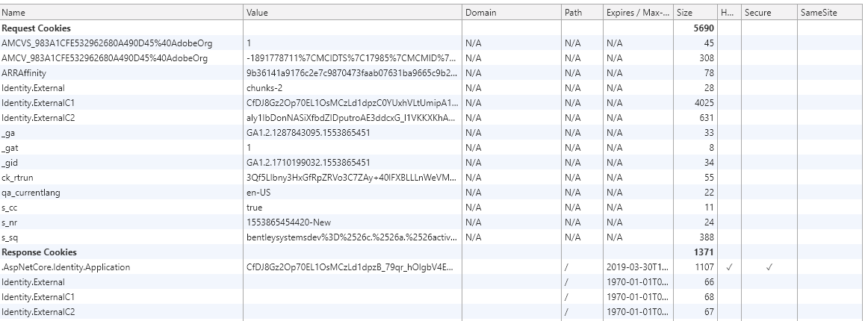Screen dimensions: 868x321
Task: Select the _gat cookie name
Action: coord(10,147)
